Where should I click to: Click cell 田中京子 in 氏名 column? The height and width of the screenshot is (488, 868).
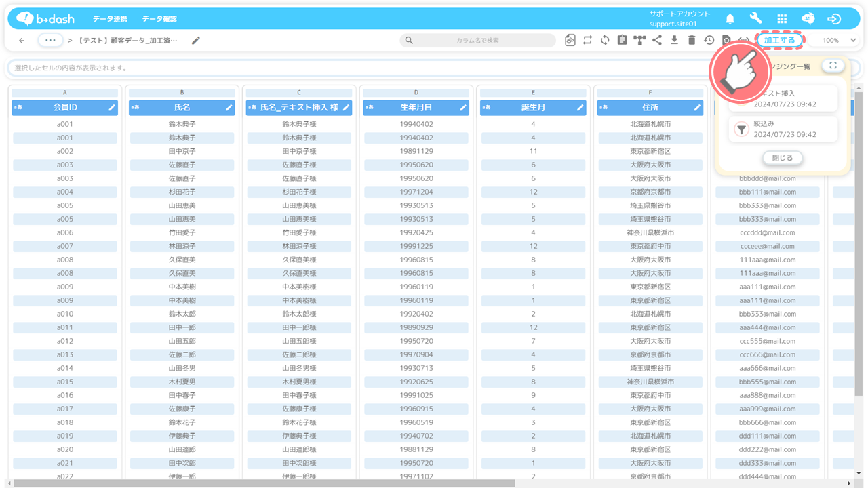pos(182,151)
